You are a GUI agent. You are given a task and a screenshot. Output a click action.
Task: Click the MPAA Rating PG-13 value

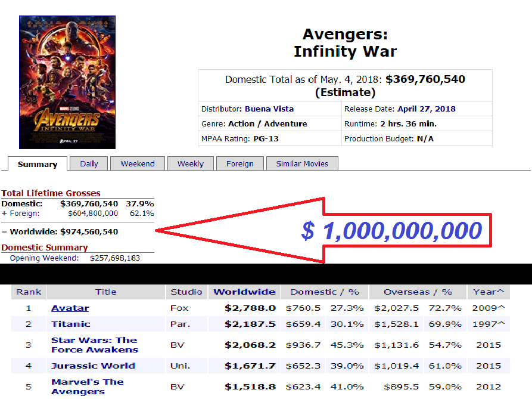click(266, 139)
